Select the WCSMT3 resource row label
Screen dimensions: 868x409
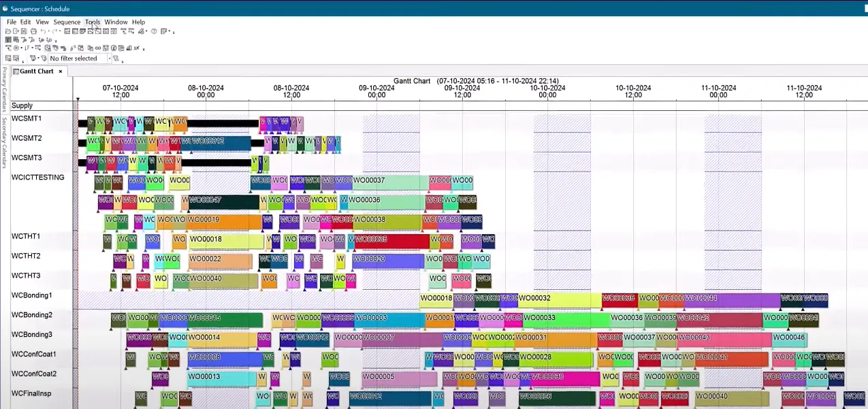click(x=27, y=158)
